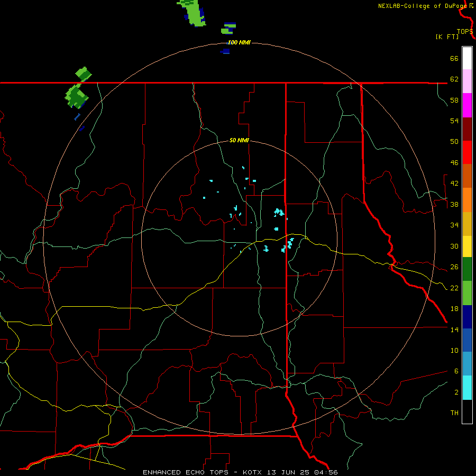Select the '54' legend value
Viewport: 476px width, 476px height.
click(454, 121)
